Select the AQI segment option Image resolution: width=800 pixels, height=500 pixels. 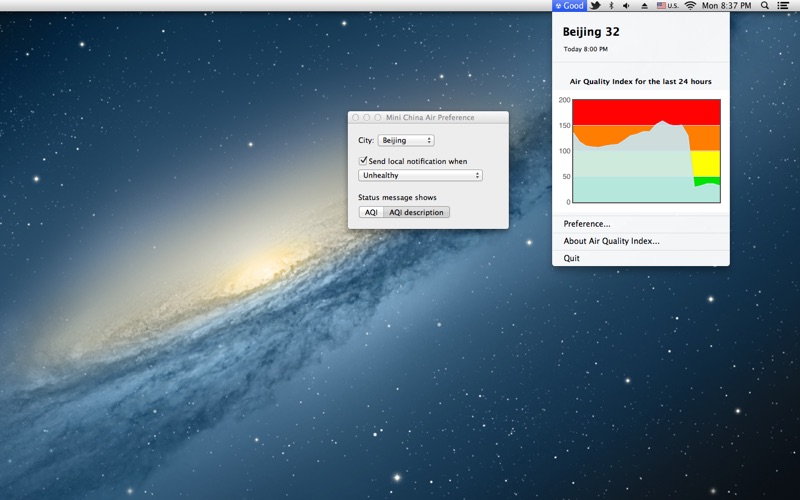tap(371, 212)
